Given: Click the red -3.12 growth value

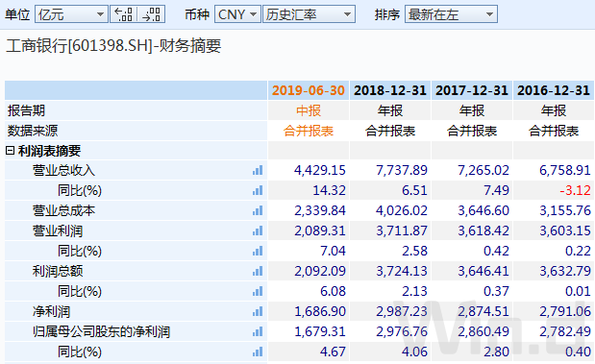Looking at the screenshot, I should coord(575,190).
